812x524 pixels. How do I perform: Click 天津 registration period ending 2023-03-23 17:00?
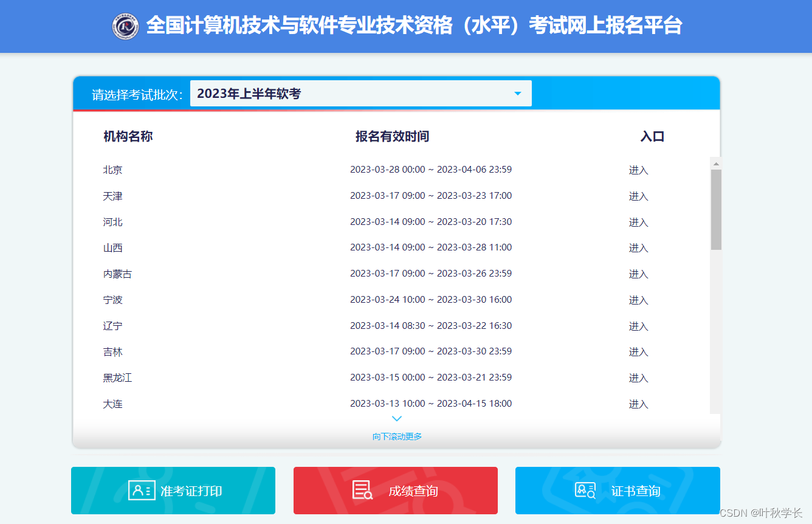pyautogui.click(x=431, y=196)
